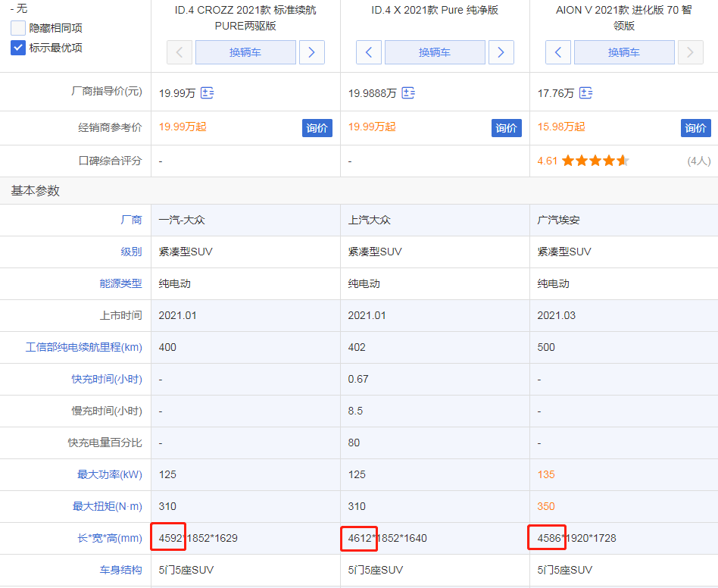Click the AION V star rating

(596, 161)
